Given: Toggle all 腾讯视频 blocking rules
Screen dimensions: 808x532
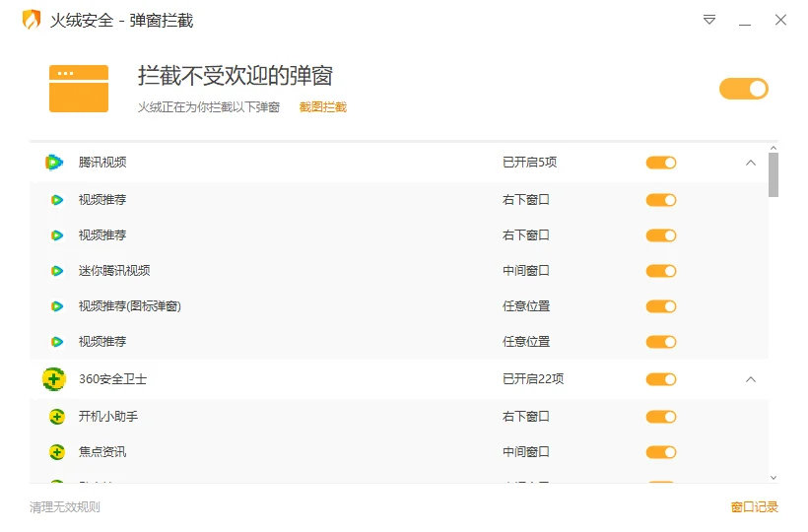Looking at the screenshot, I should pos(661,163).
